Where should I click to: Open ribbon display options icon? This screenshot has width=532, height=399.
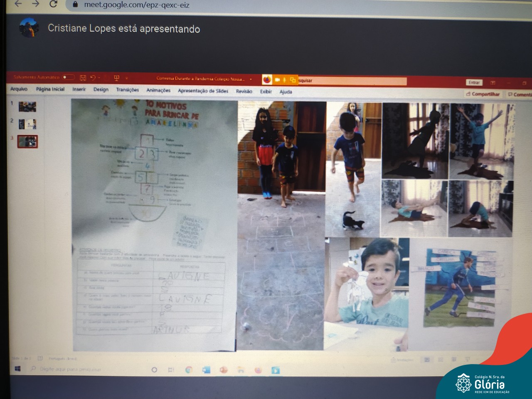pyautogui.click(x=493, y=83)
